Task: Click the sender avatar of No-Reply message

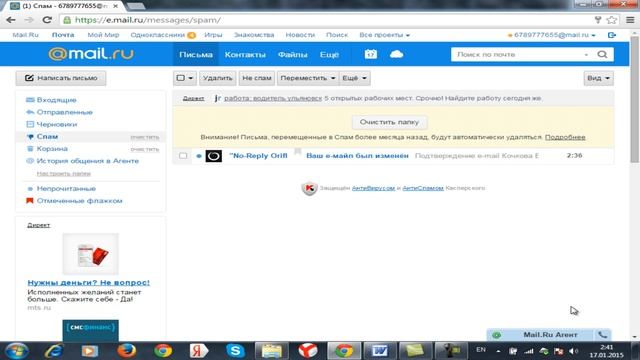Action: (x=213, y=156)
